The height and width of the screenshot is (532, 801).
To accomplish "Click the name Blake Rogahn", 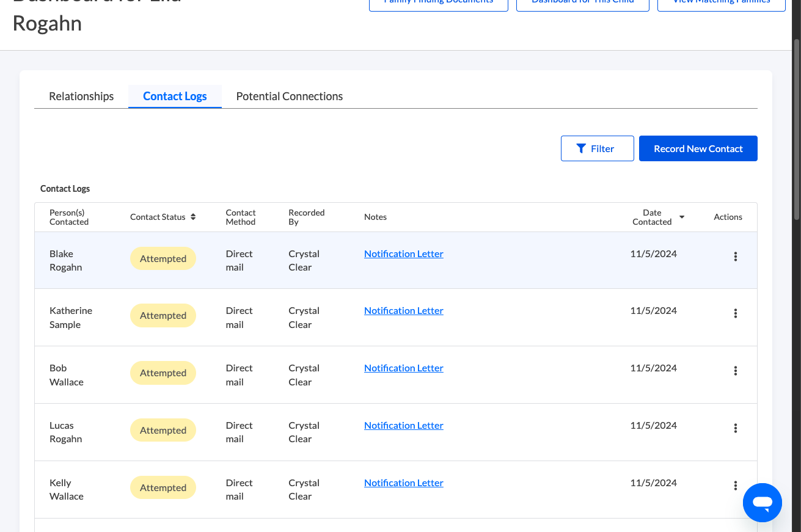I will point(66,261).
